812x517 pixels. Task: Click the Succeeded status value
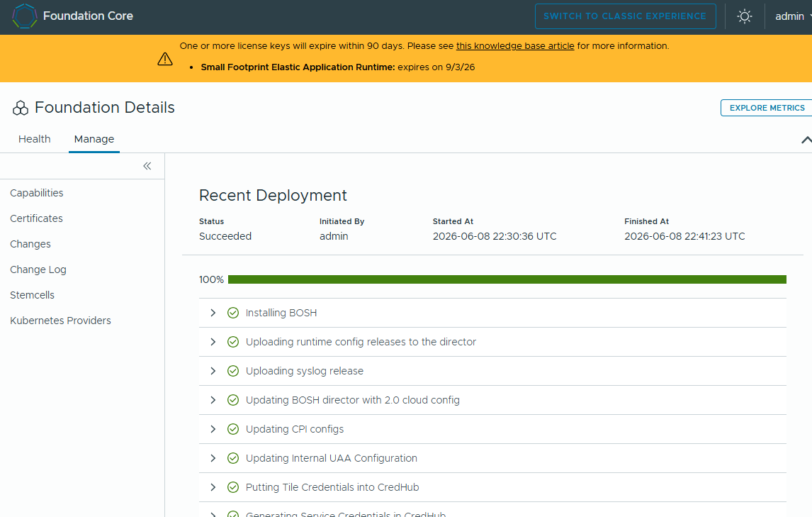(225, 236)
